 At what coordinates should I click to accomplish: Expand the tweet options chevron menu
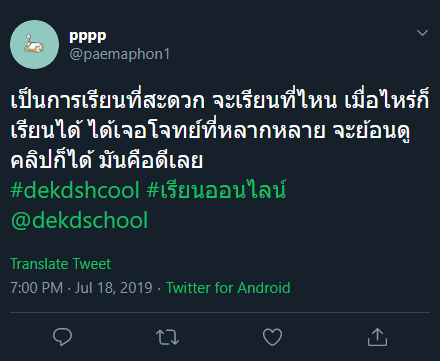422,33
